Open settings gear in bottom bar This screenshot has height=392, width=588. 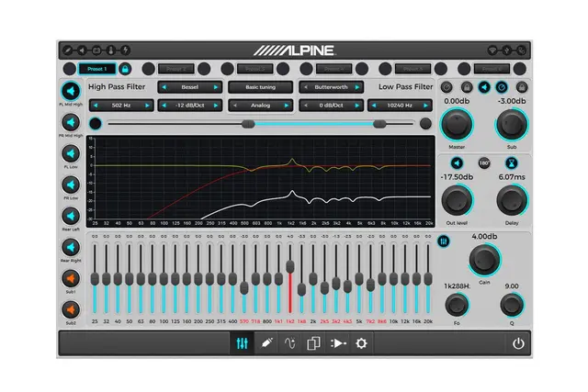[x=361, y=343]
